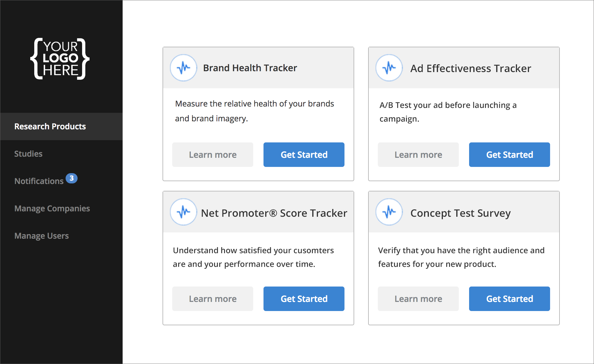Select Manage Companies in the sidebar

[x=52, y=208]
